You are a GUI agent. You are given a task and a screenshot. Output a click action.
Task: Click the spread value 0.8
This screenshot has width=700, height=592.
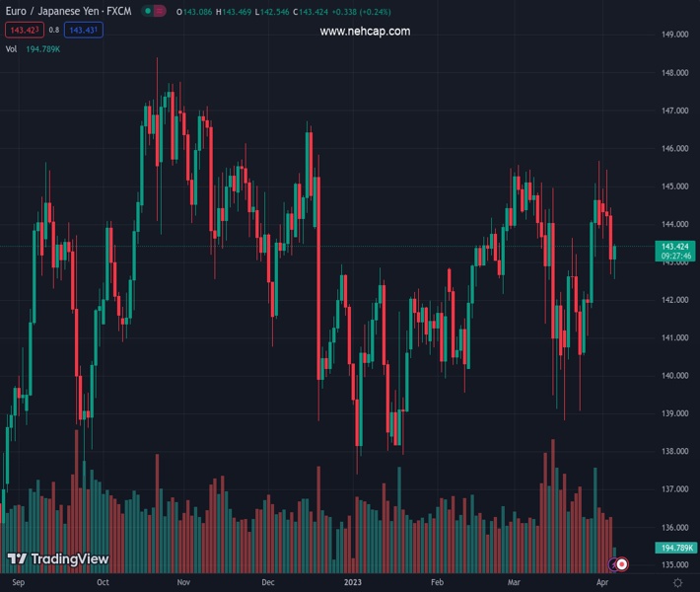click(53, 30)
